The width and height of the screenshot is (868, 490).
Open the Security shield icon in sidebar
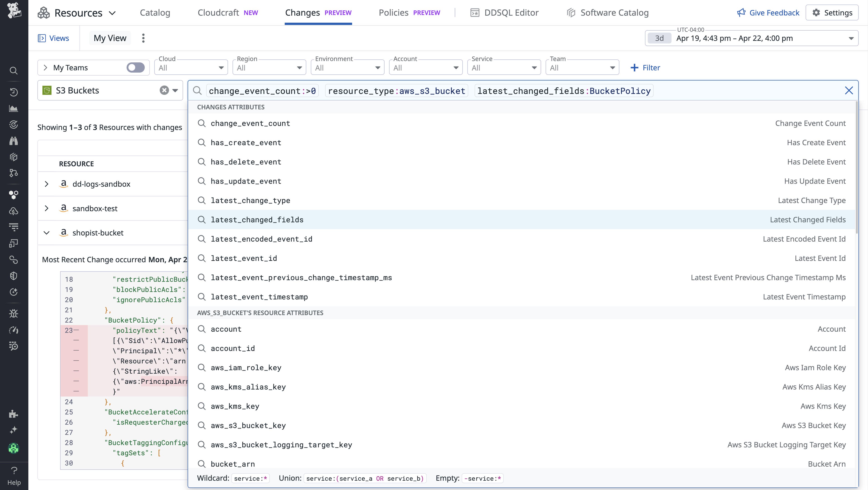click(x=13, y=276)
